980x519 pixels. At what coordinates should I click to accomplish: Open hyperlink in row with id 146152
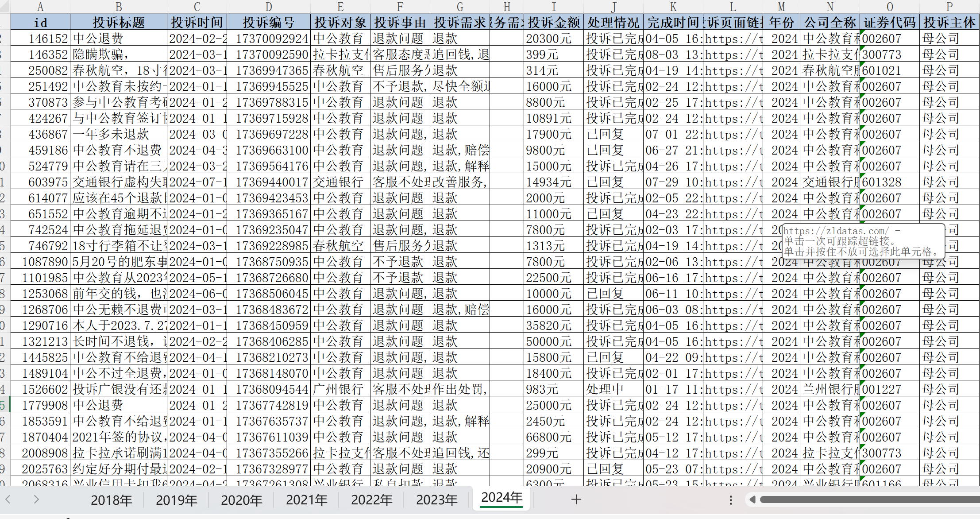[x=733, y=39]
